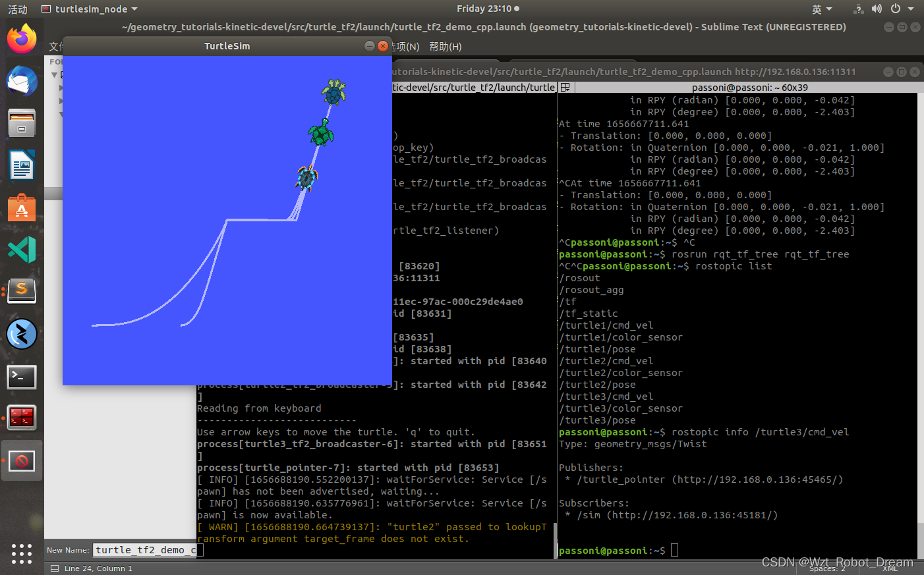The height and width of the screenshot is (575, 924).
Task: Click the 'Subscribers:' line
Action: (x=594, y=503)
